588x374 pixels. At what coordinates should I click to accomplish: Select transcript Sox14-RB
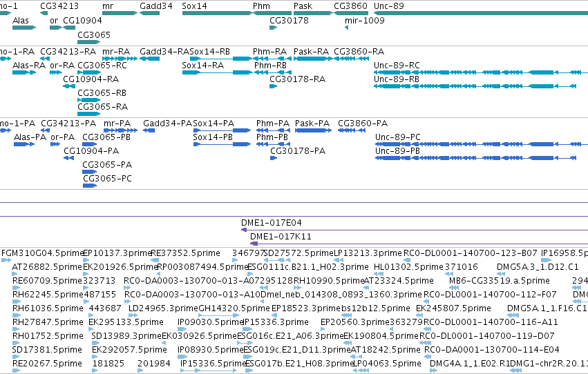tap(220, 59)
